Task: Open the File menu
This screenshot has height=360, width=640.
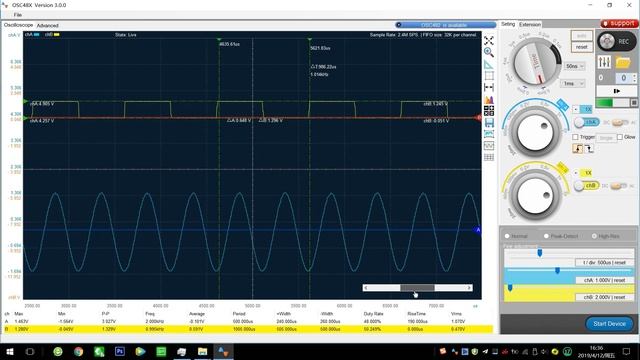Action: point(18,15)
